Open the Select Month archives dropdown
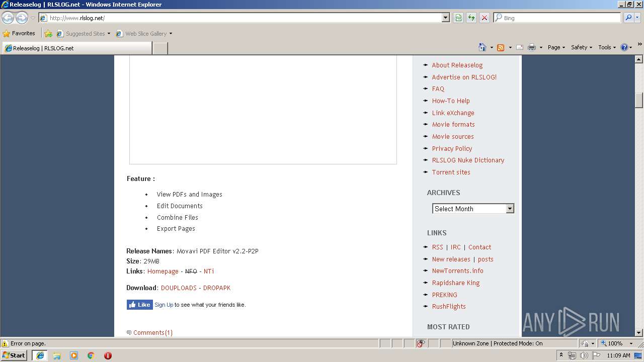 [x=473, y=209]
